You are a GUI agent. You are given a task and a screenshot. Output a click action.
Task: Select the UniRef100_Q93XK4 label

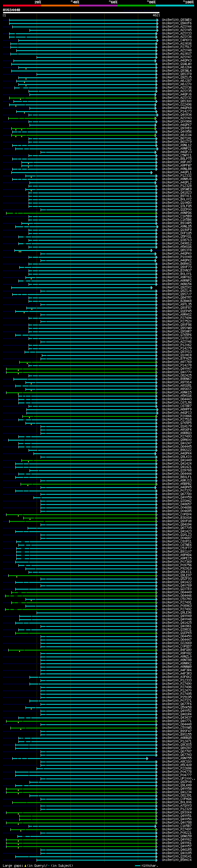click(x=177, y=812)
